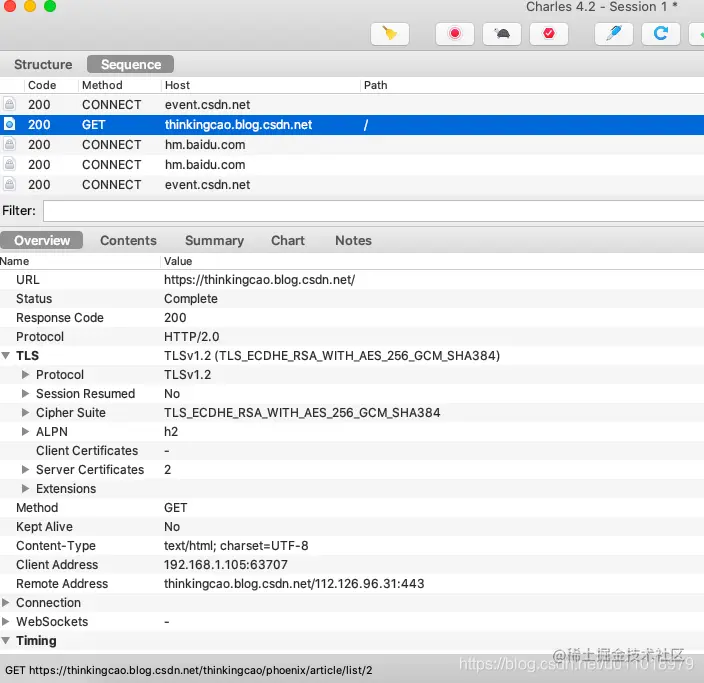Toggle recording with the red record button
Screen dimensions: 704x683
[455, 34]
